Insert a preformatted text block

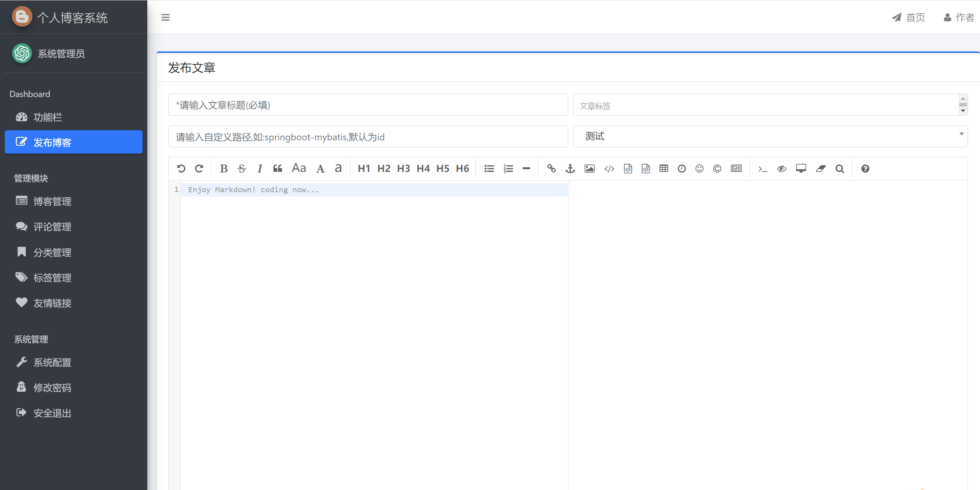click(628, 168)
